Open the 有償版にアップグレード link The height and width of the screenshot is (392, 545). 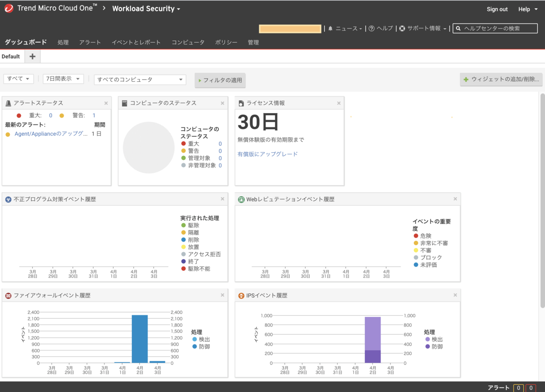click(268, 154)
